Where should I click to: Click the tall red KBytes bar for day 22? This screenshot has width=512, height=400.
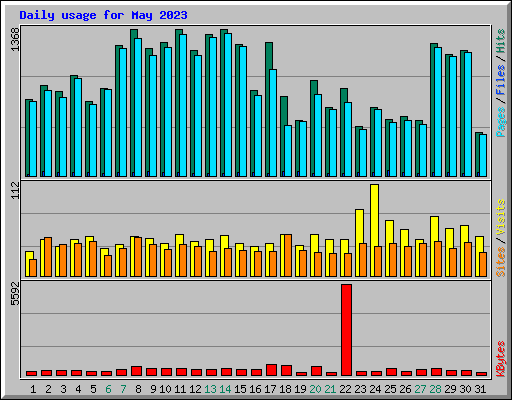click(346, 330)
